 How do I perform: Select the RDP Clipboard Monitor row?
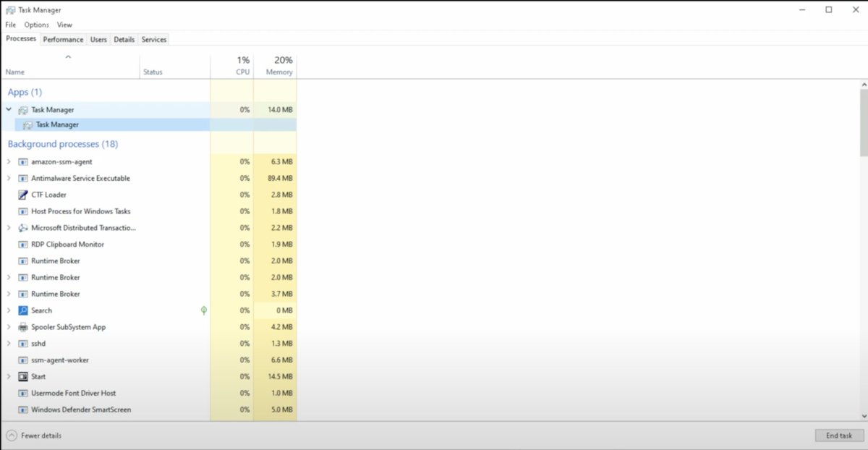tap(149, 245)
